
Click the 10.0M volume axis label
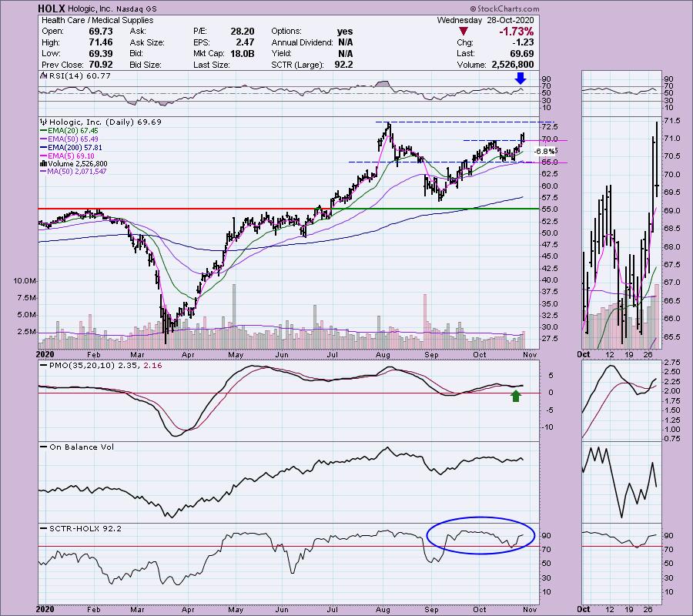(x=25, y=280)
